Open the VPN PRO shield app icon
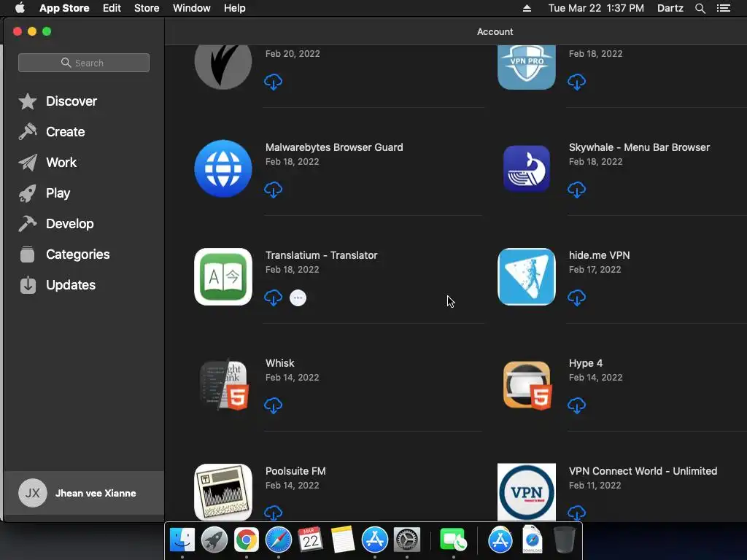This screenshot has width=747, height=560. [x=527, y=67]
